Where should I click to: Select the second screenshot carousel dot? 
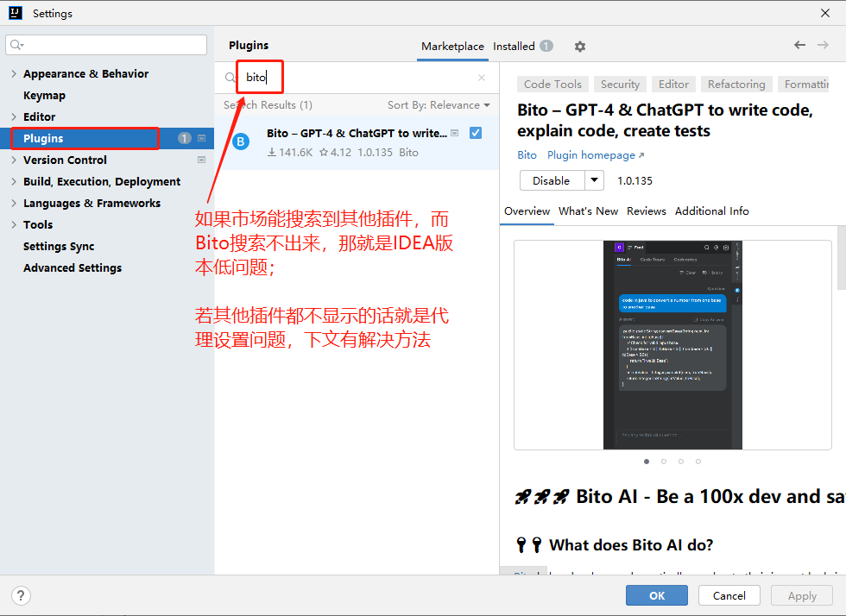pos(664,462)
